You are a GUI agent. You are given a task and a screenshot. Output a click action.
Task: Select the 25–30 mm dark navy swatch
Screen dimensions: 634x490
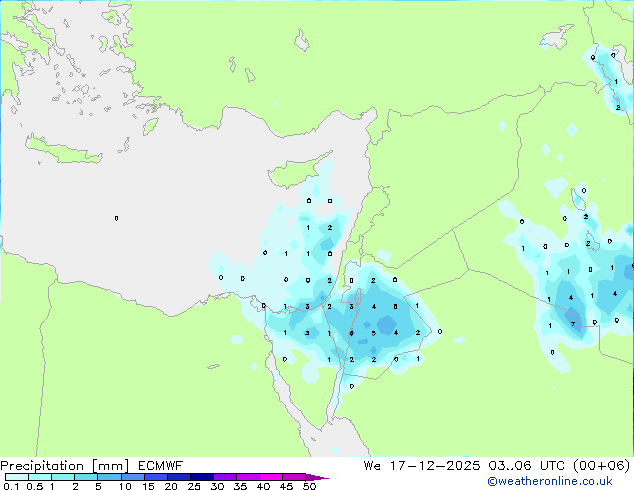(202, 477)
